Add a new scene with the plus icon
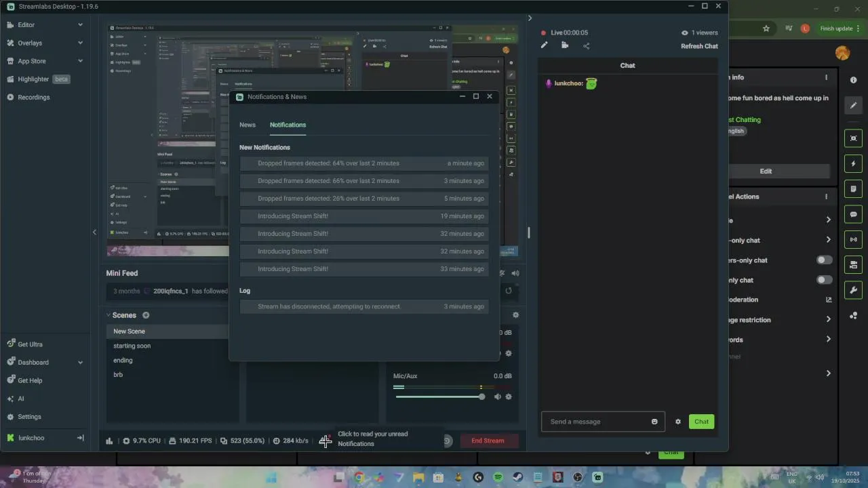Image resolution: width=868 pixels, height=488 pixels. point(146,315)
